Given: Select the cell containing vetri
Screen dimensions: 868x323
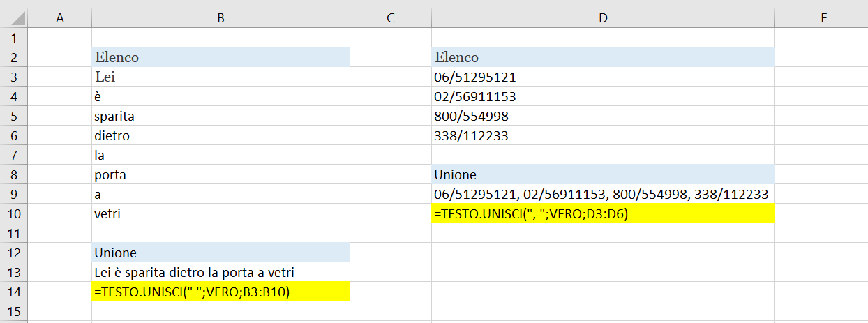Looking at the screenshot, I should point(220,214).
